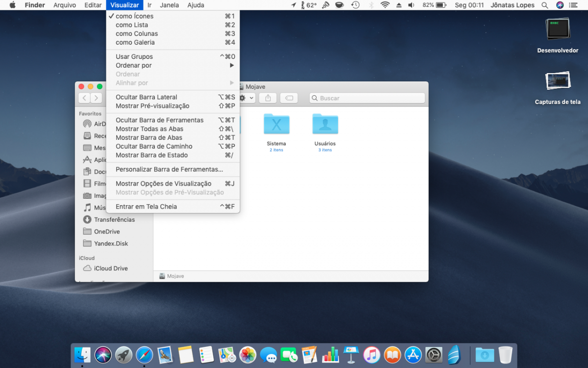Open Numbers chart icon in Dock
Image resolution: width=588 pixels, height=368 pixels.
point(330,355)
